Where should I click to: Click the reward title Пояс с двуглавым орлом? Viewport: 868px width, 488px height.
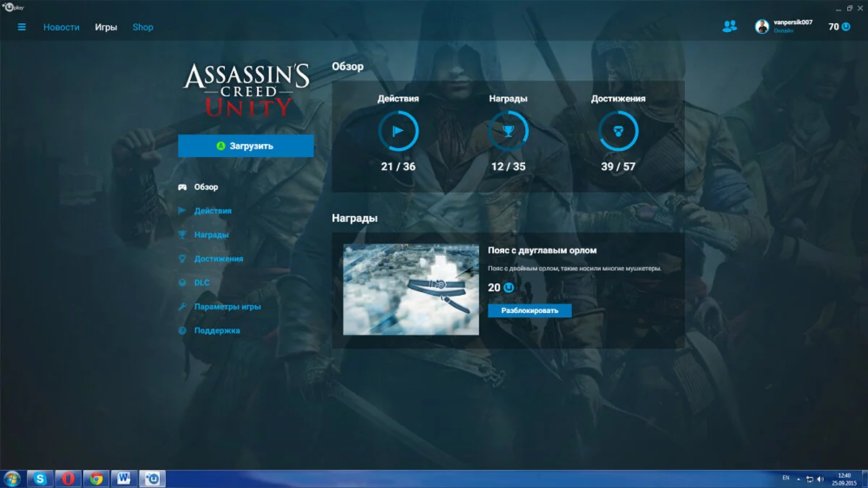542,250
